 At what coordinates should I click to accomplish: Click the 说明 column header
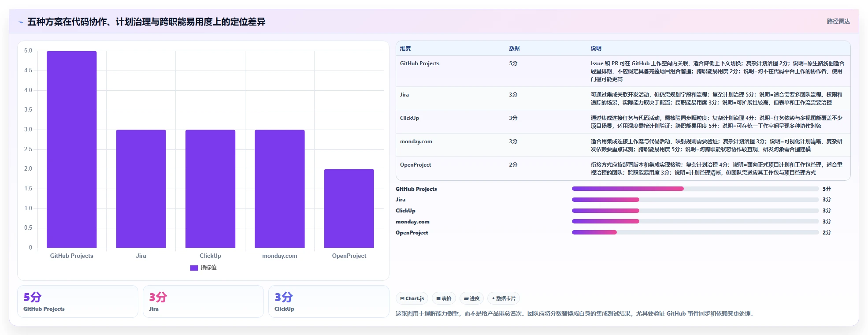(x=596, y=48)
